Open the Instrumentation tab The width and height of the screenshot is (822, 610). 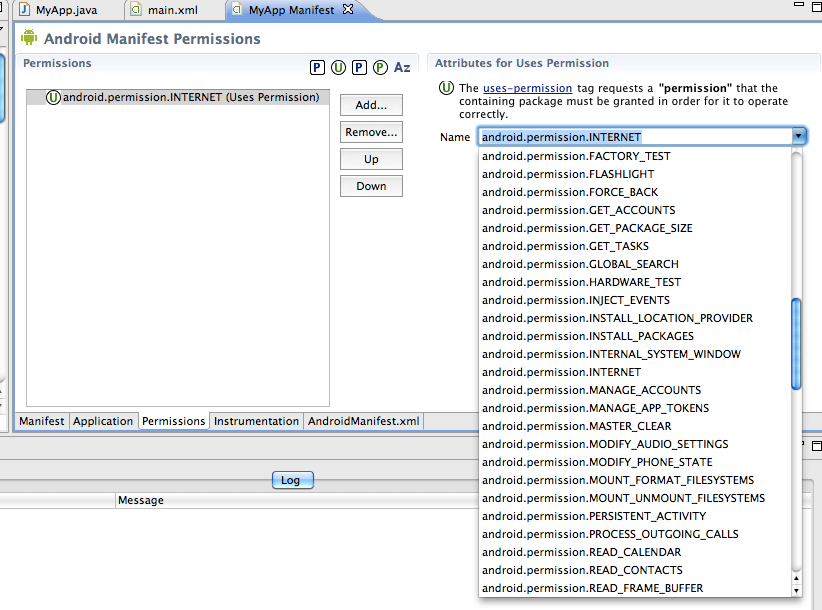[256, 421]
